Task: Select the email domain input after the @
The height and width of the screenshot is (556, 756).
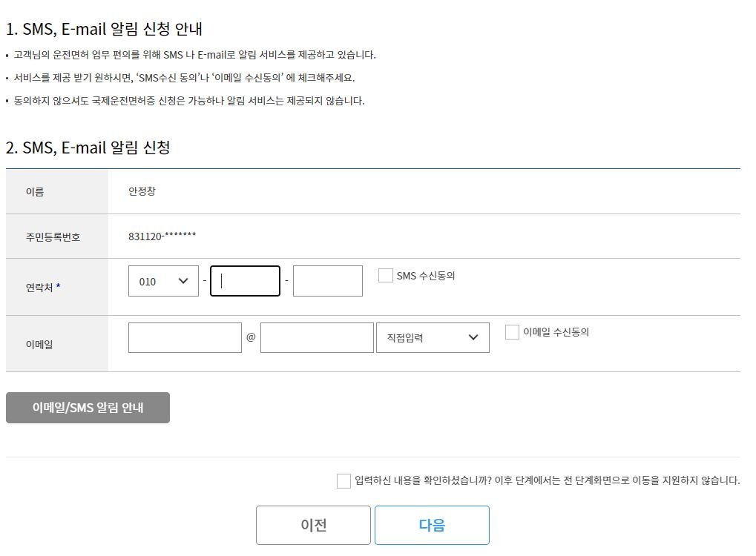Action: (317, 337)
